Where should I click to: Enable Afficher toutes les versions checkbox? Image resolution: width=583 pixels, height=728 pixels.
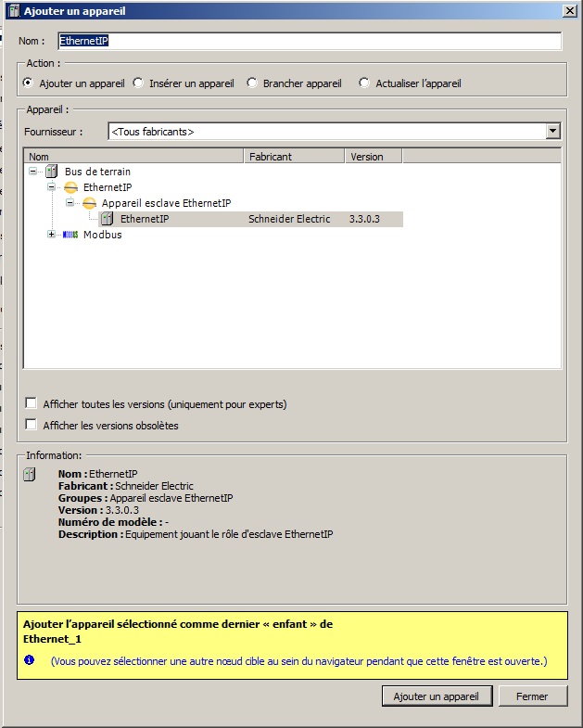32,403
